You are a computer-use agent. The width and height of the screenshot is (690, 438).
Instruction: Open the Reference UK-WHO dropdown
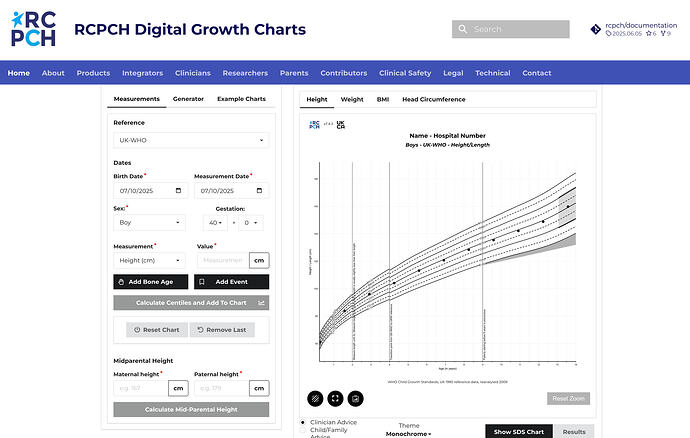(191, 140)
